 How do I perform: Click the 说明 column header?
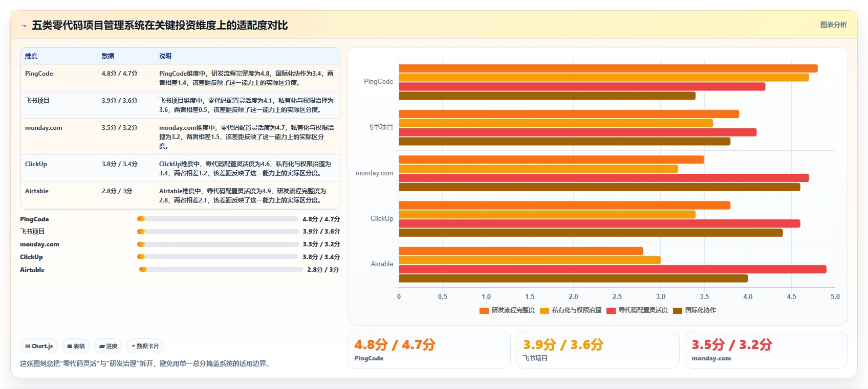click(x=165, y=56)
